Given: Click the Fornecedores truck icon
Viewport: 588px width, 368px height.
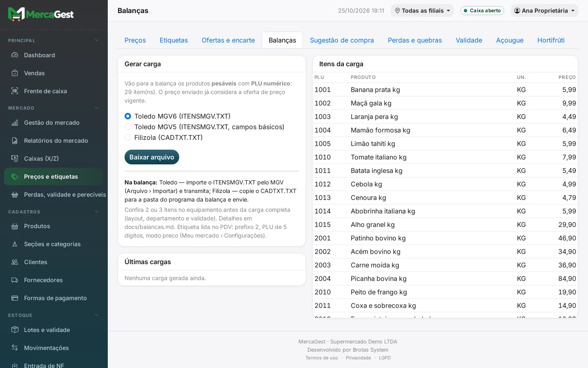Looking at the screenshot, I should 15,280.
